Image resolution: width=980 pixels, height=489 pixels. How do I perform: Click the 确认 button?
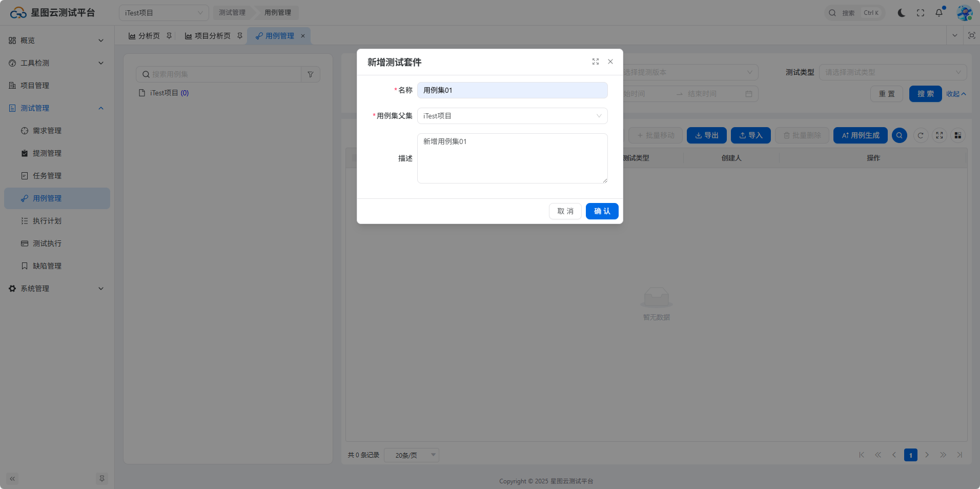[602, 211]
